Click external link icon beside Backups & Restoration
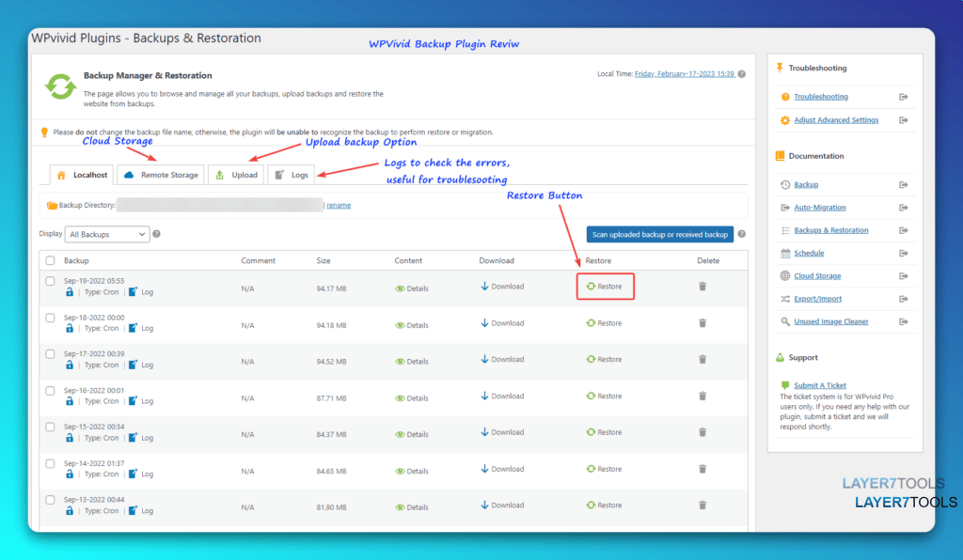963x560 pixels. (904, 230)
